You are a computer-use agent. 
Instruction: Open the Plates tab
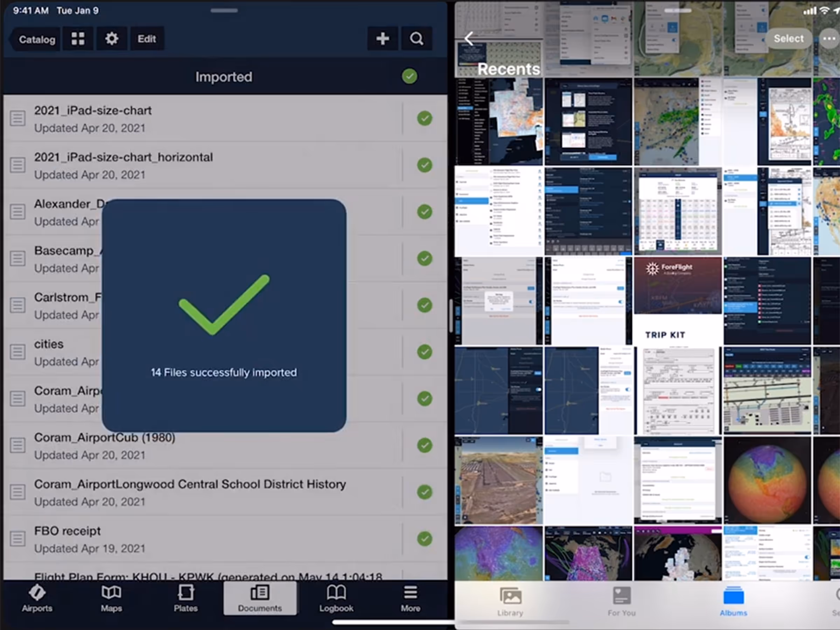click(x=186, y=598)
